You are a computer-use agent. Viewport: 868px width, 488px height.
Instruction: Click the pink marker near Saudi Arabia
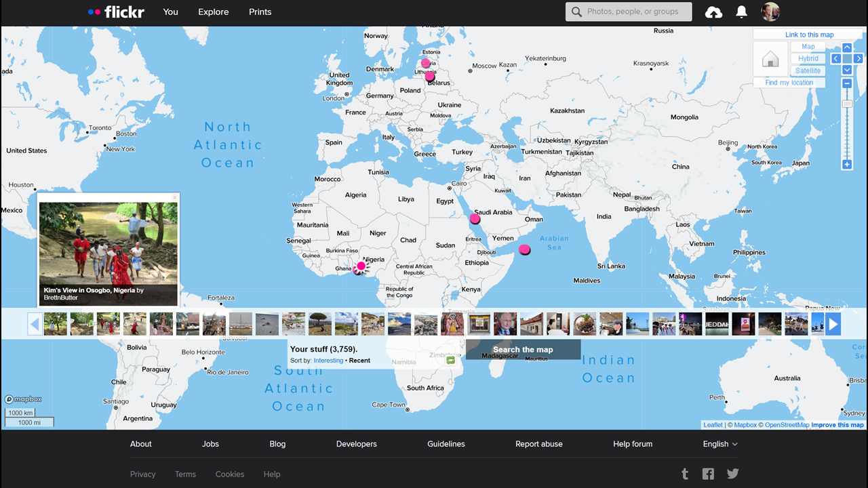pyautogui.click(x=475, y=219)
